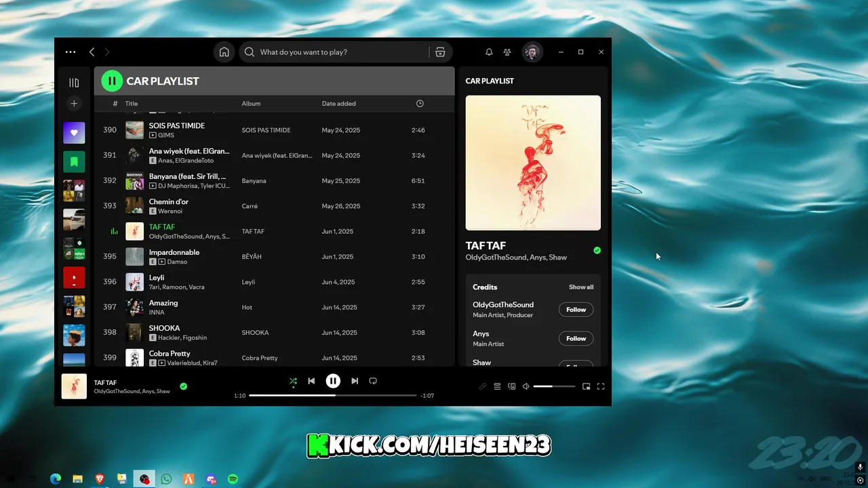Open the miniplayer icon
The height and width of the screenshot is (488, 868).
pos(587,386)
